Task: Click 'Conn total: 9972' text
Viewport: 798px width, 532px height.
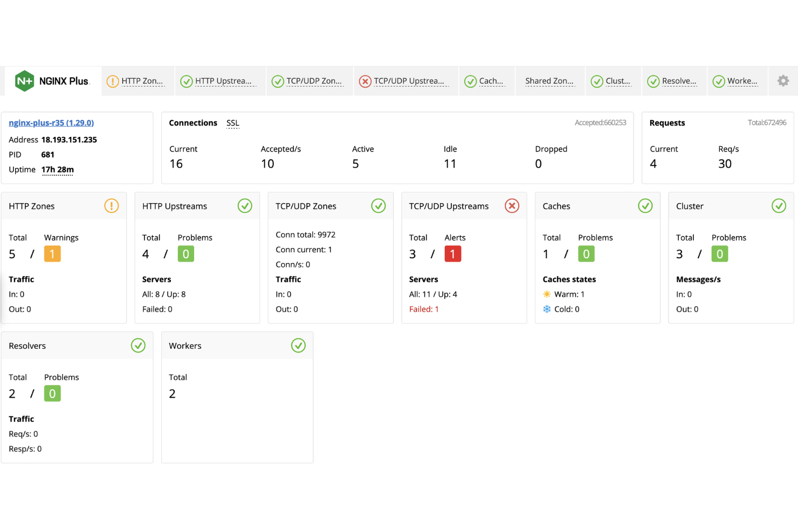Action: click(x=305, y=234)
